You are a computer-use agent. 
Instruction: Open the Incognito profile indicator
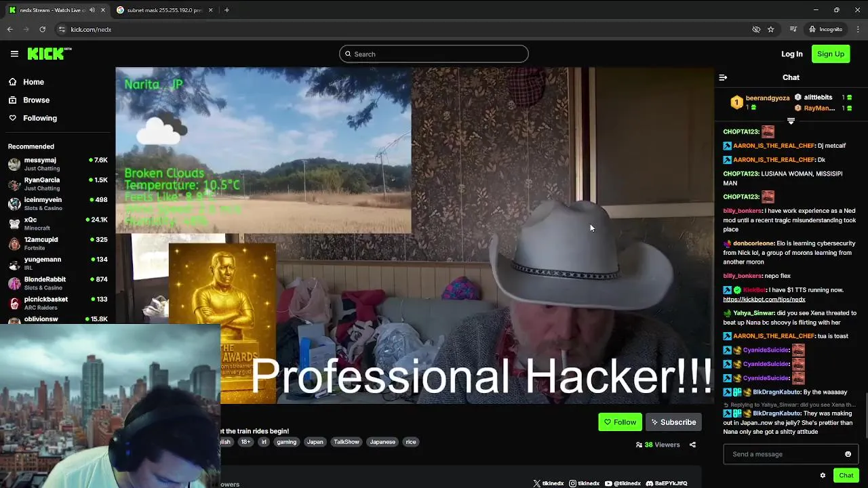pyautogui.click(x=825, y=29)
